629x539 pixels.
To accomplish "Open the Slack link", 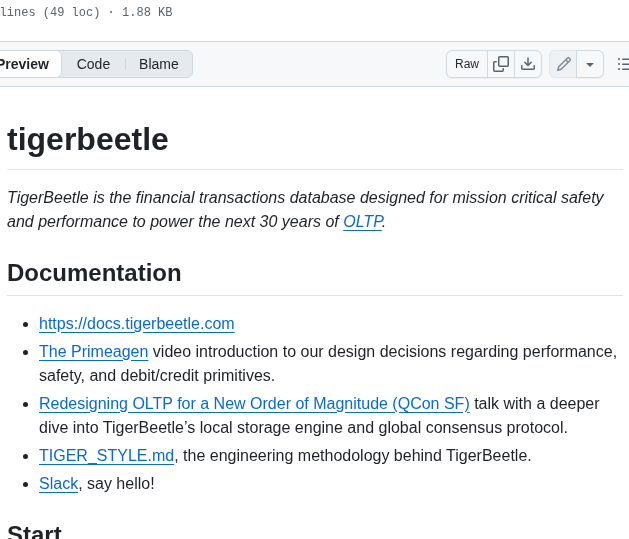I will click(59, 483).
